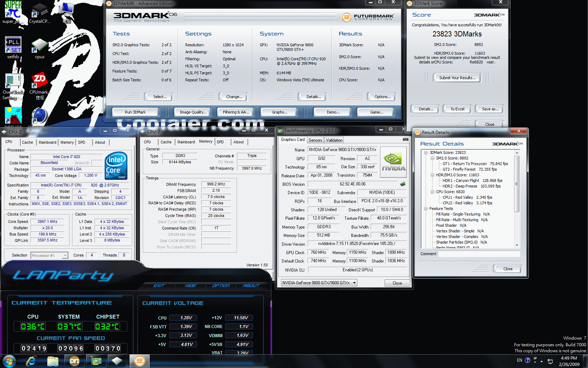
Task: Click the Windows Start orb
Action: (9, 361)
